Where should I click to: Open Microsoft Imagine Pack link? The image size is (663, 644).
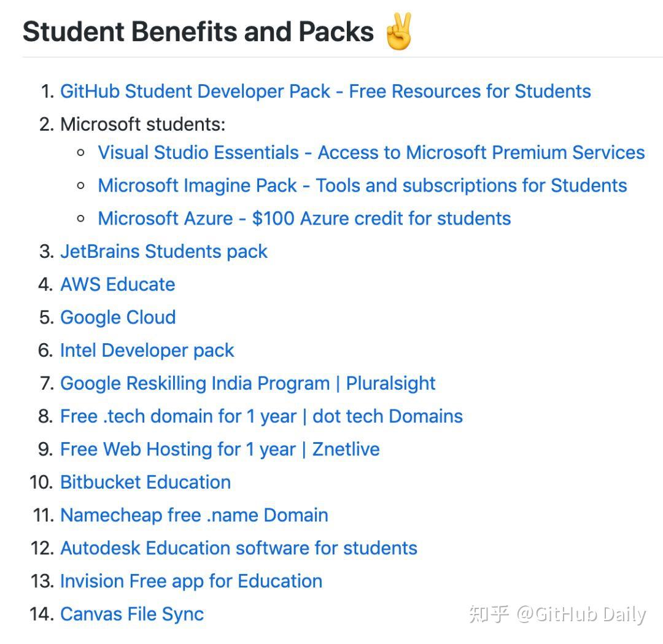coord(362,185)
